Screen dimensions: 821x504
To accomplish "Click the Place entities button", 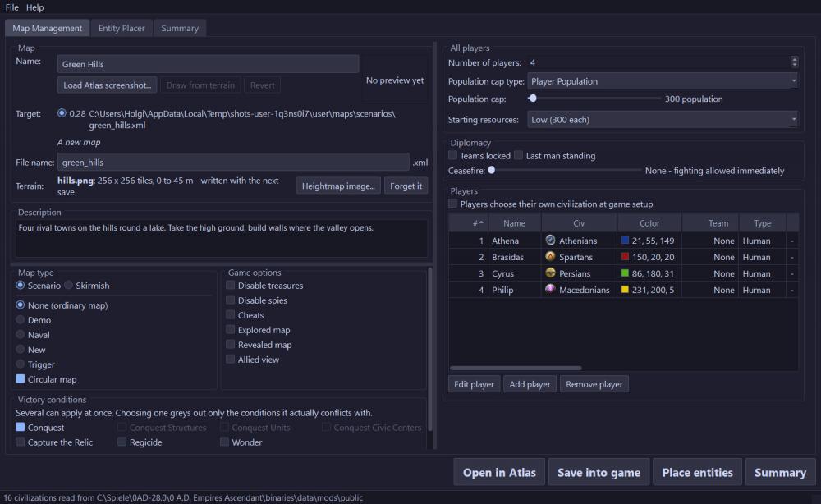I will coord(697,472).
